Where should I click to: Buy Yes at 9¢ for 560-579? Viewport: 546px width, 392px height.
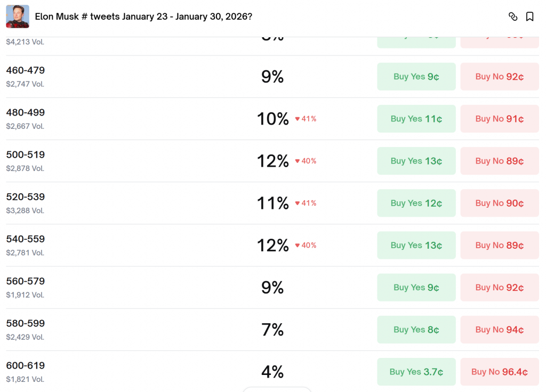[416, 288]
